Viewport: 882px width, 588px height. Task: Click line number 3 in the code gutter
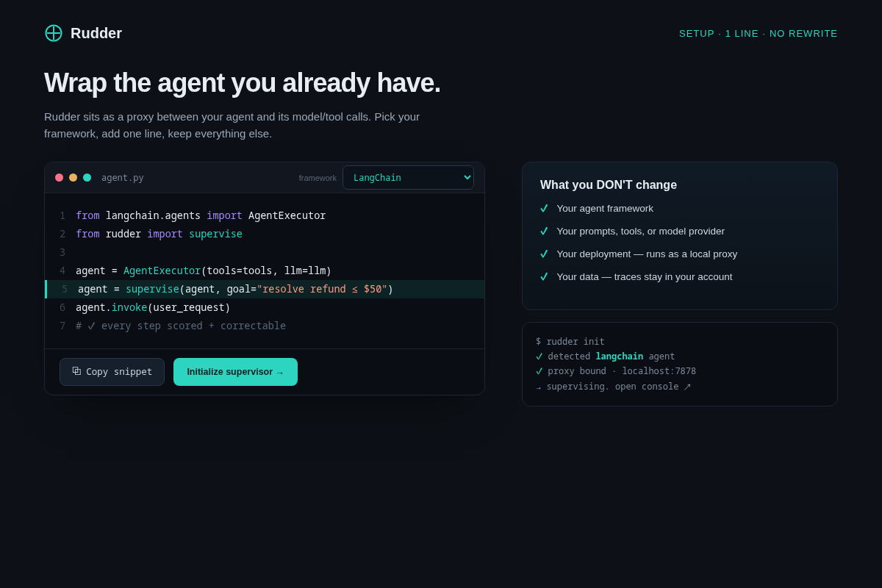62,252
